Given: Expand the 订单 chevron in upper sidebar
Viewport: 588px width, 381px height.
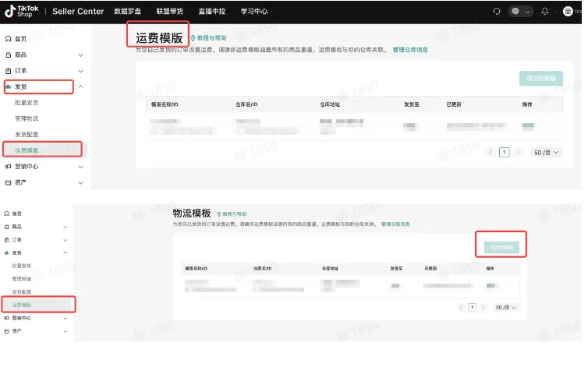Looking at the screenshot, I should point(80,71).
